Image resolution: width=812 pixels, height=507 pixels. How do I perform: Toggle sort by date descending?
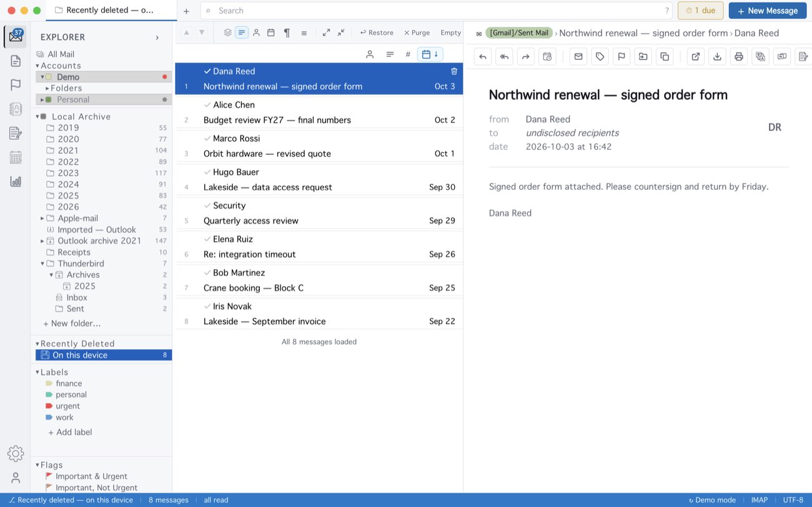tap(429, 54)
